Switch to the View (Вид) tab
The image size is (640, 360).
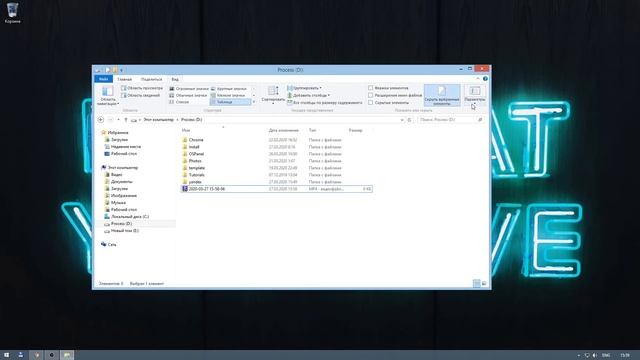coord(175,79)
